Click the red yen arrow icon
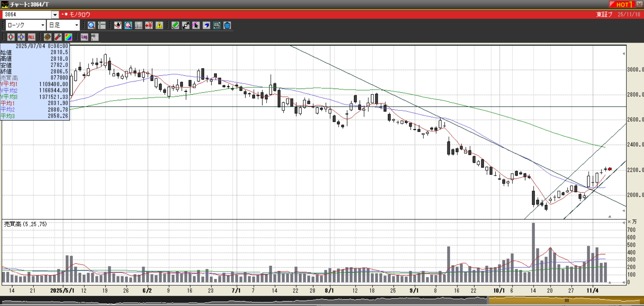Viewport: 644px width, 306px height. pos(149,25)
